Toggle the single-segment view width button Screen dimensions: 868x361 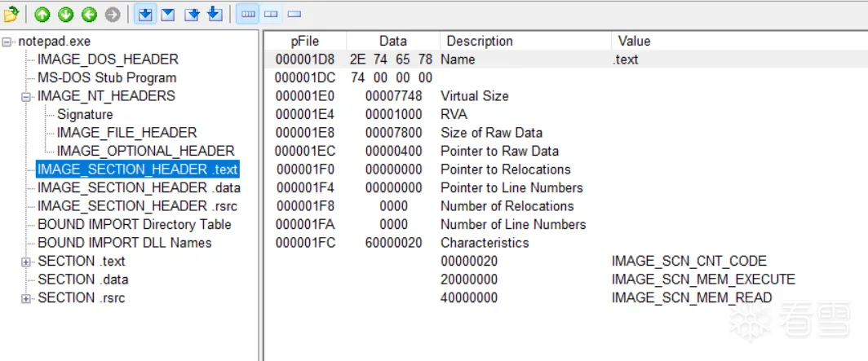[294, 14]
